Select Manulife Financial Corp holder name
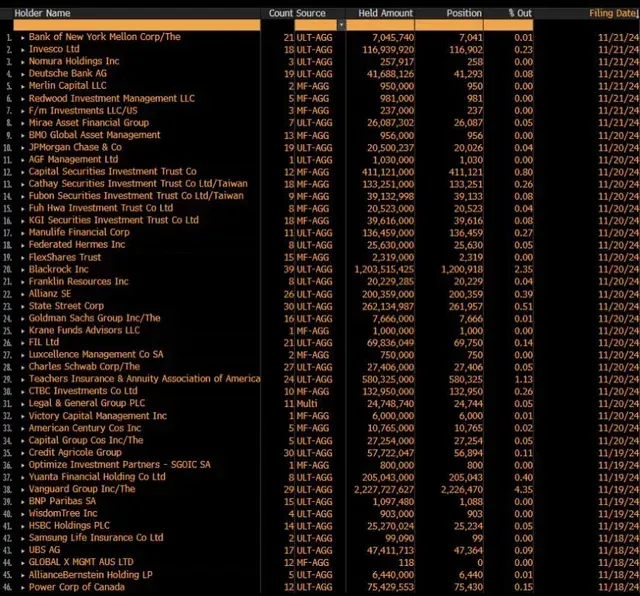 tap(79, 233)
